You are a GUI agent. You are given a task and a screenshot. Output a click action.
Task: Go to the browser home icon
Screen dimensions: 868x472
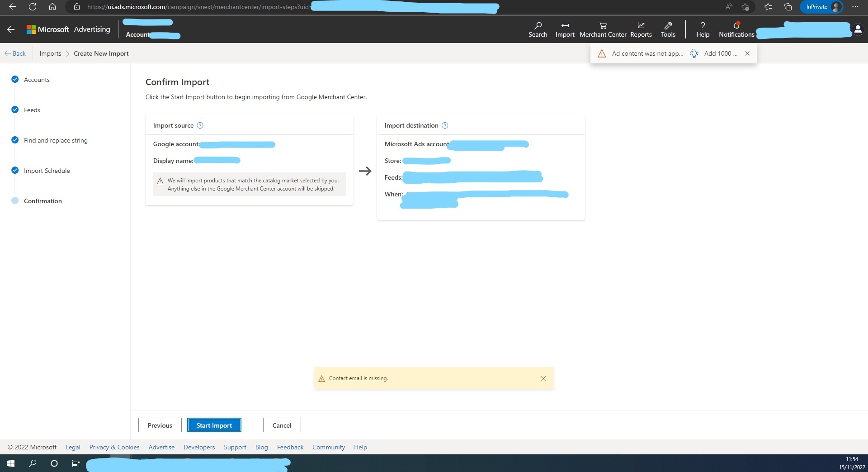point(52,7)
